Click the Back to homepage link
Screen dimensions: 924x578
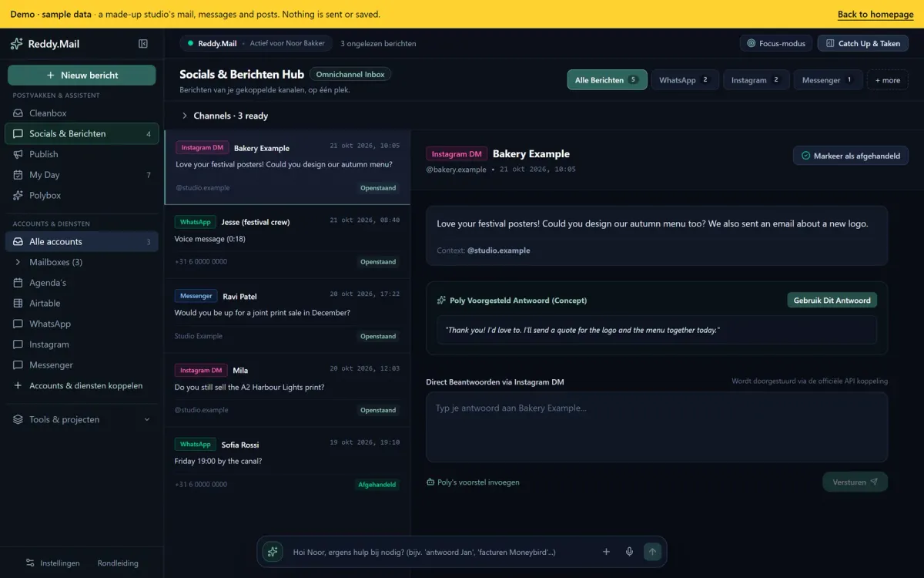(875, 15)
